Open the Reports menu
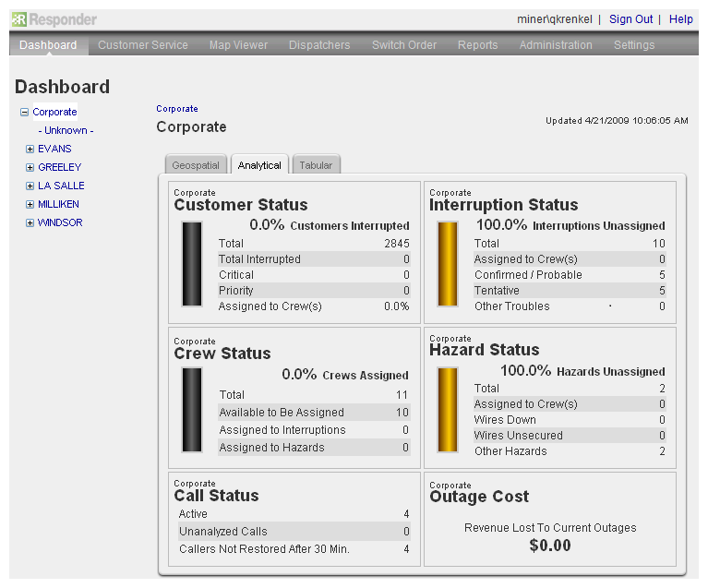Screen dimensions: 708x588 [478, 44]
